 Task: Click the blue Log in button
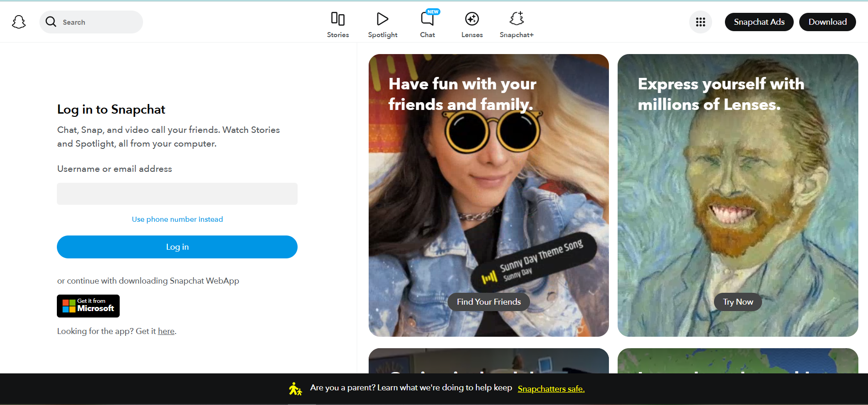pyautogui.click(x=177, y=247)
